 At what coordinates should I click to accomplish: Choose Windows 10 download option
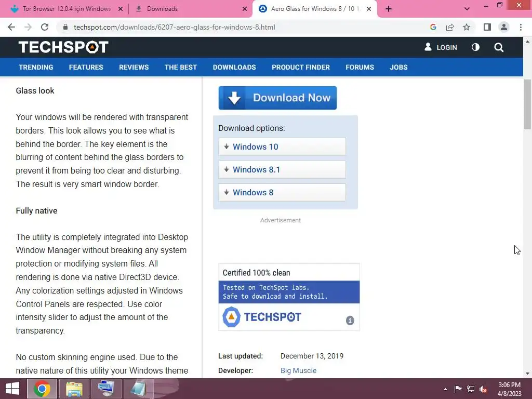(282, 147)
